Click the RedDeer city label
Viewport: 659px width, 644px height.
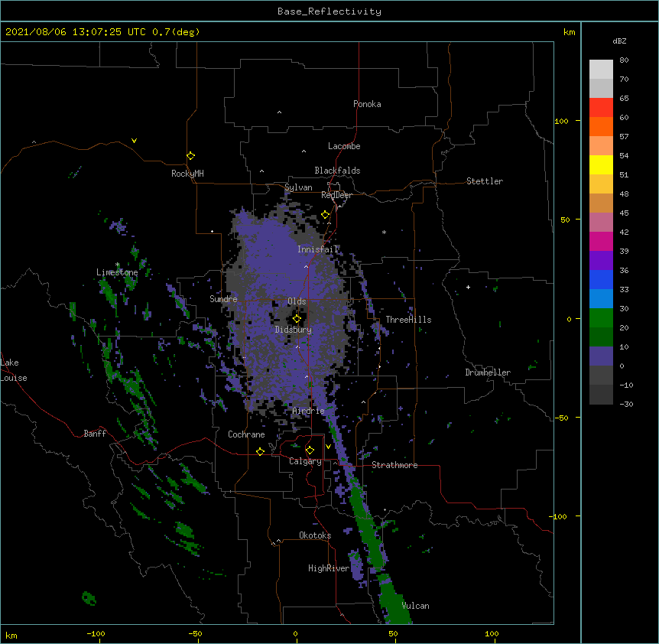tap(336, 195)
